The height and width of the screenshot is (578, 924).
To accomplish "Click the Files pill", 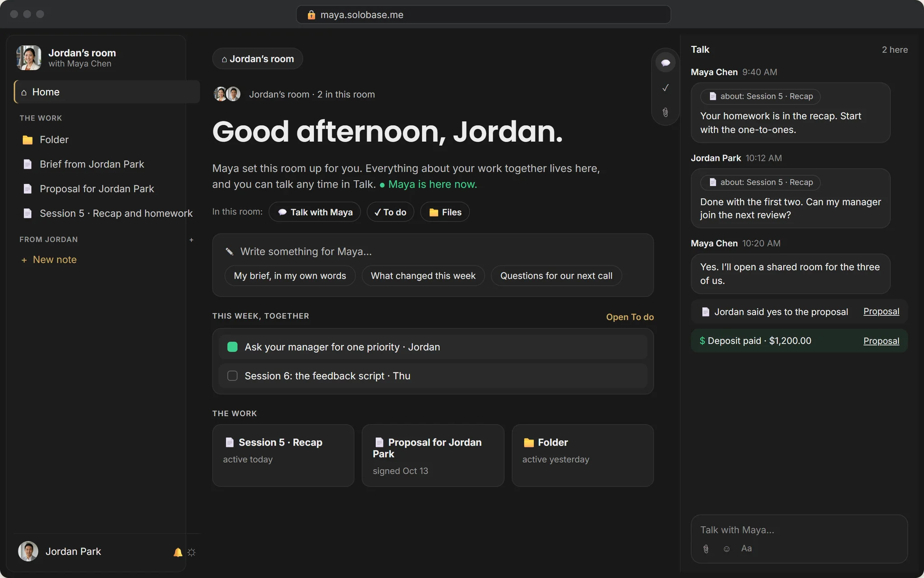I will tap(445, 212).
